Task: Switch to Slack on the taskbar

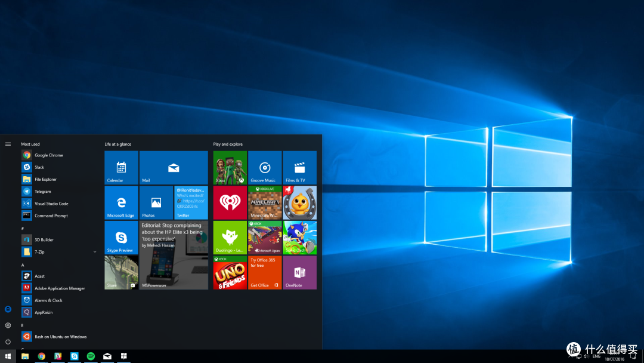Action: (58, 356)
